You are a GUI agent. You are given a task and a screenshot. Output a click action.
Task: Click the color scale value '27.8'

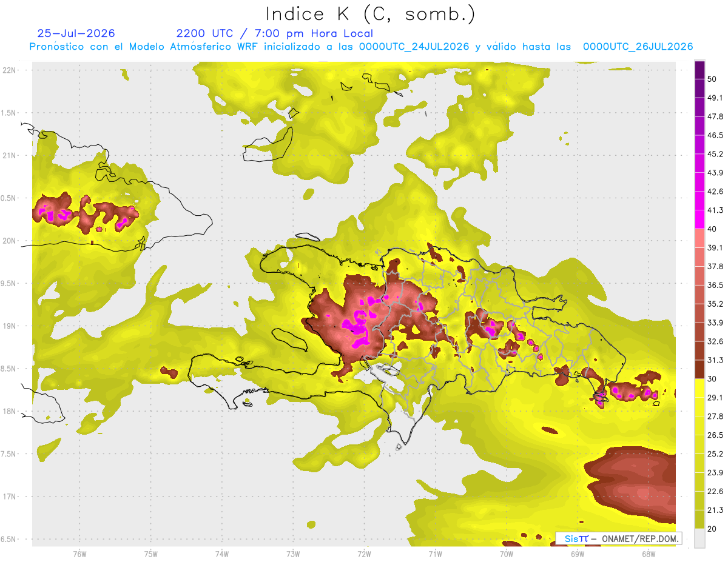715,416
